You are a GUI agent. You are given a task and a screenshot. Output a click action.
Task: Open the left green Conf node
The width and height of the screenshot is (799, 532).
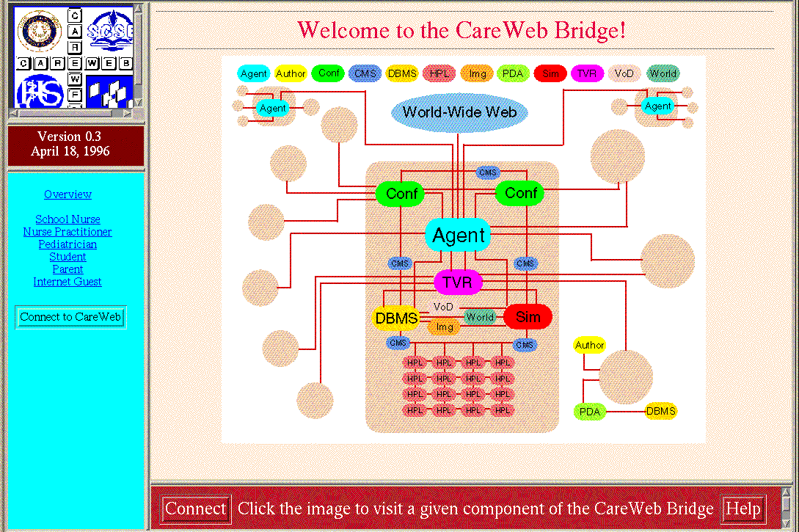[401, 194]
